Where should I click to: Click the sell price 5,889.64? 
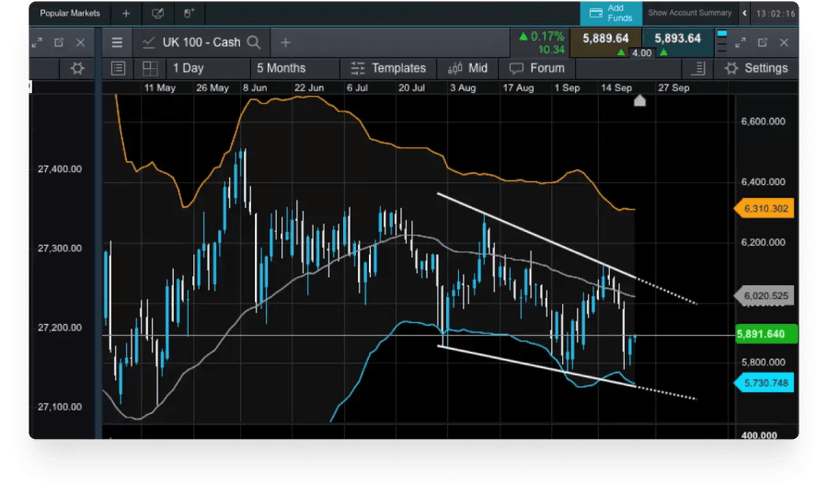[607, 38]
